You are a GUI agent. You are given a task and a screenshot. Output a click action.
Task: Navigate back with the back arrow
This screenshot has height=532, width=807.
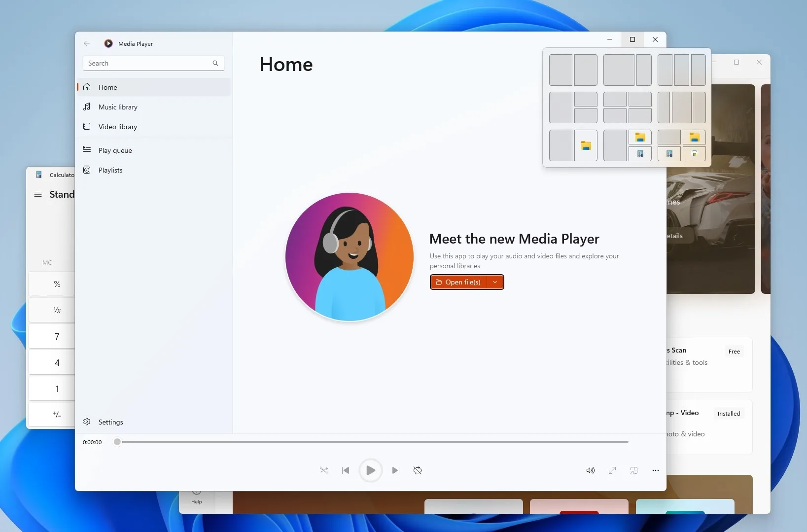87,43
